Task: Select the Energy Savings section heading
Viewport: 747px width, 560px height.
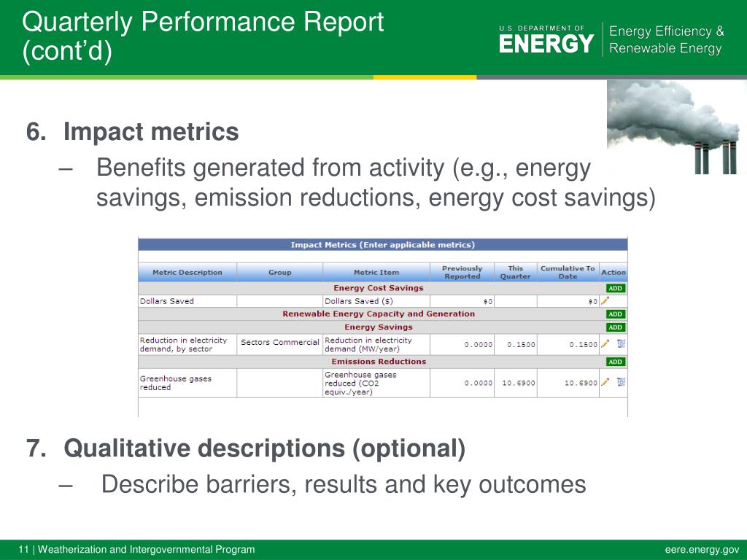Action: 379,327
